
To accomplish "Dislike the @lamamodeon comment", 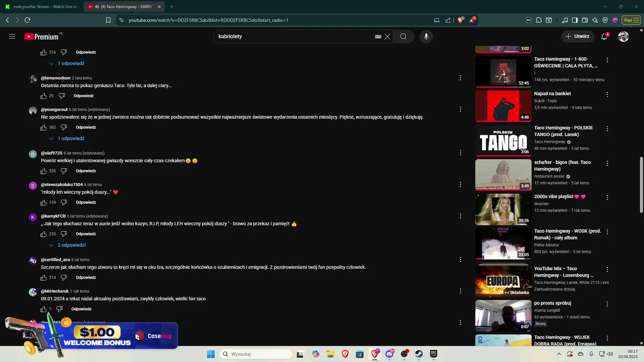I will (x=62, y=96).
